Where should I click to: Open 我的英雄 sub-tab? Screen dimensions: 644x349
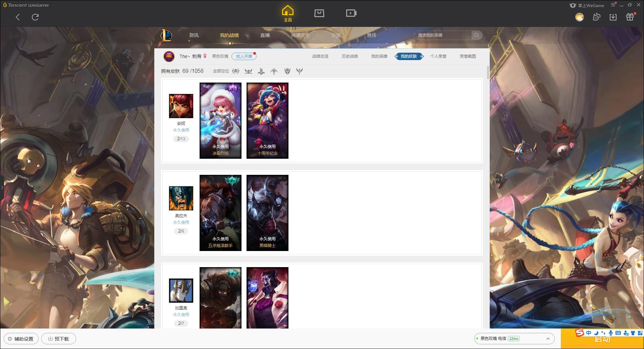point(379,56)
